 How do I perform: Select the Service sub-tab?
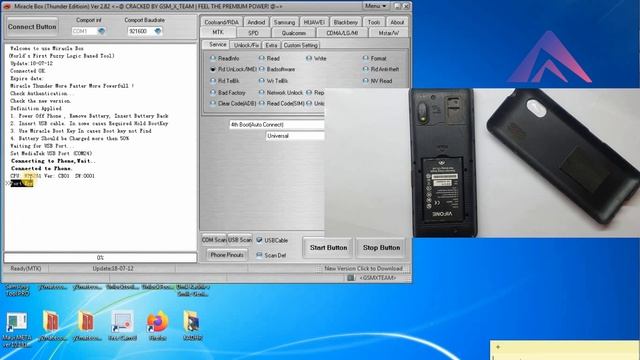[x=218, y=44]
